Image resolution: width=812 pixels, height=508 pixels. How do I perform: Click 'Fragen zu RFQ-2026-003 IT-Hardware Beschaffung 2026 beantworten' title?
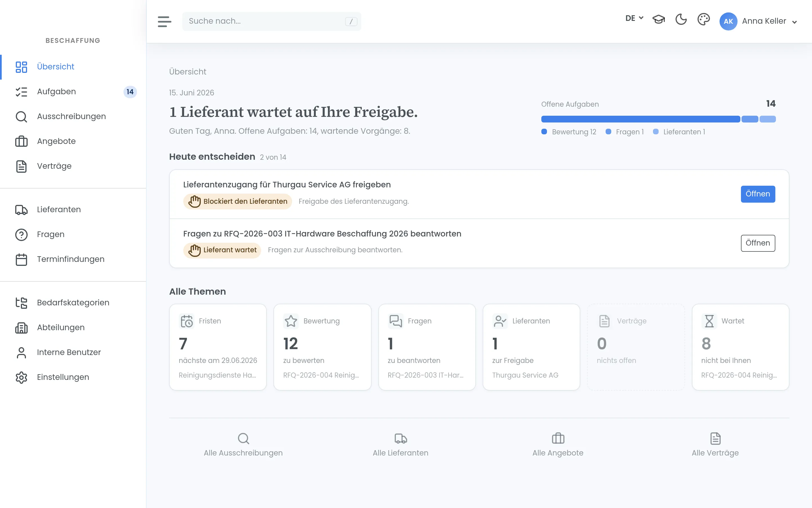pos(322,233)
